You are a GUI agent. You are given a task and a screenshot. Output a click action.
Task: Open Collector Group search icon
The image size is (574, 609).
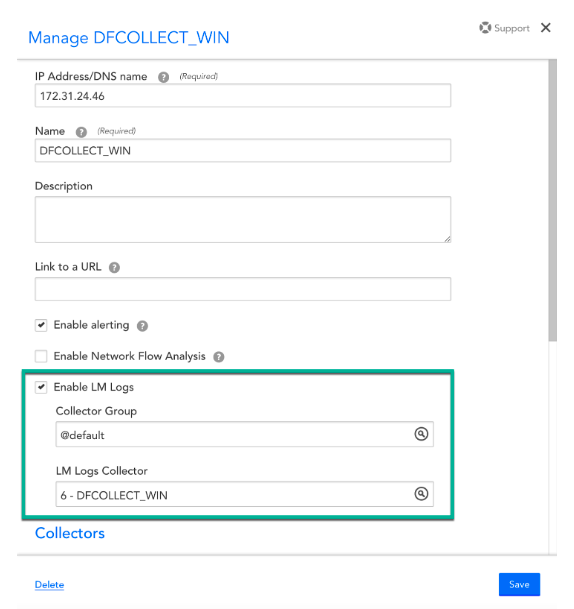tap(421, 434)
